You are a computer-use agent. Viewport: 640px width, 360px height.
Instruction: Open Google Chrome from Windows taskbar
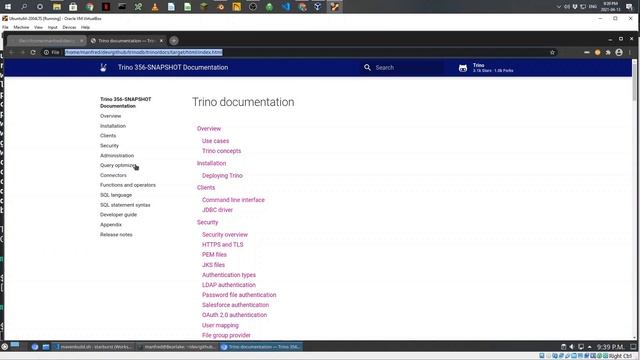coord(89,7)
